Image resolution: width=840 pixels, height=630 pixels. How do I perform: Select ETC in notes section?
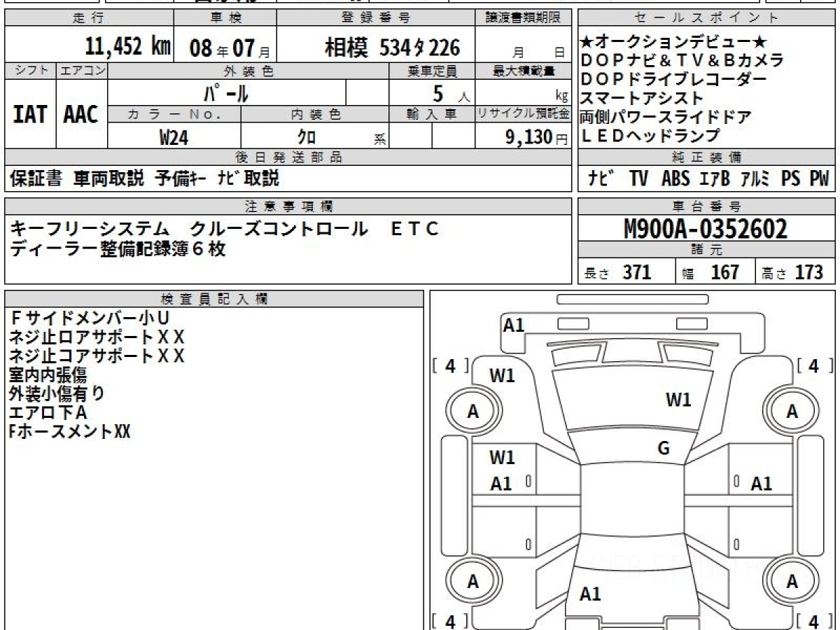[x=414, y=229]
